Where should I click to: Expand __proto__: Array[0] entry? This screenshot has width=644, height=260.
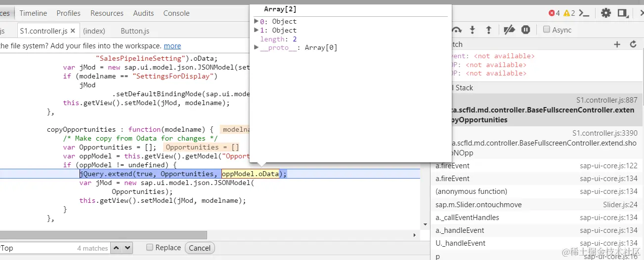tap(256, 48)
